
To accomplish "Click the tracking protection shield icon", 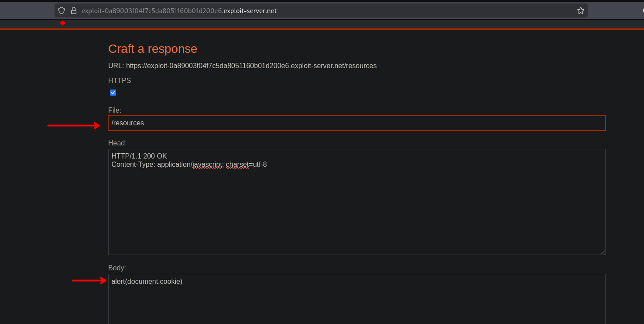I will click(62, 10).
